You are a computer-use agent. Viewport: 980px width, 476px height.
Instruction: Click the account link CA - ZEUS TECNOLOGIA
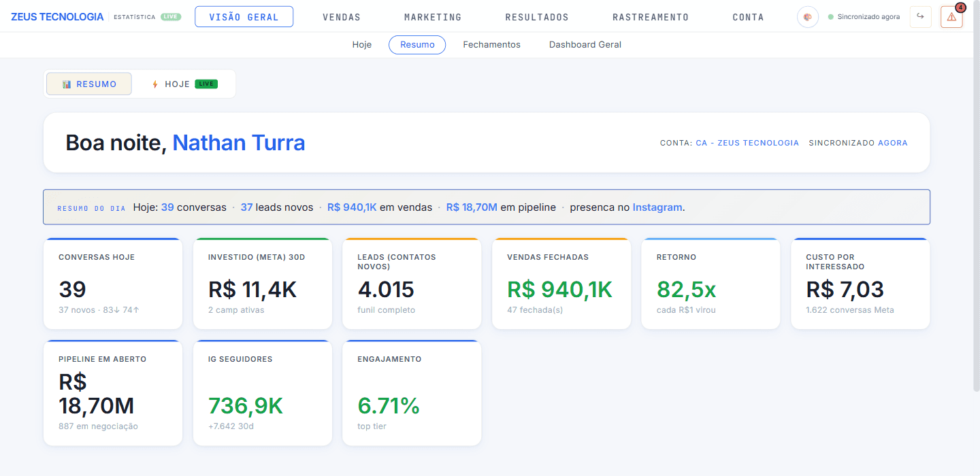pos(747,143)
